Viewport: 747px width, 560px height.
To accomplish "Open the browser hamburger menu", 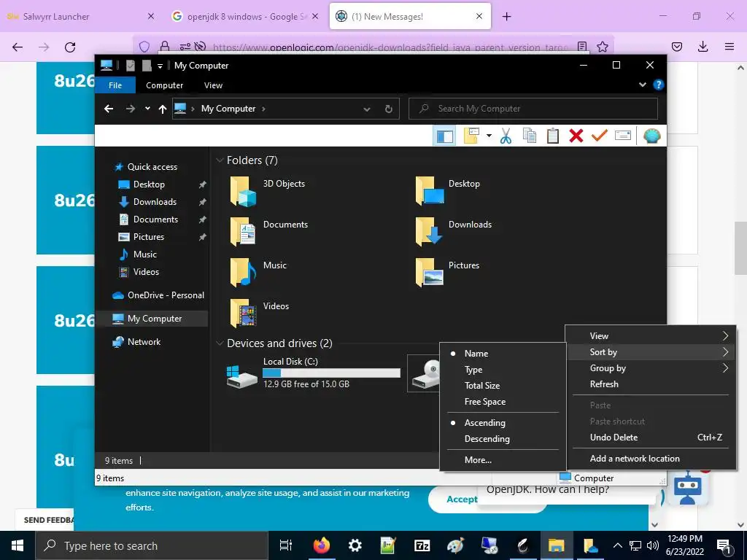I will click(729, 47).
